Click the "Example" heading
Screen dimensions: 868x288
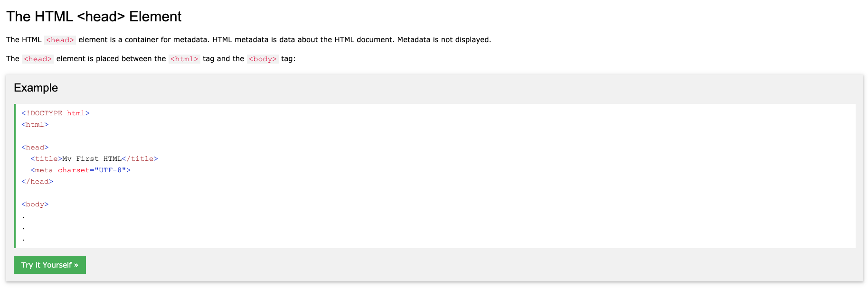click(x=36, y=88)
